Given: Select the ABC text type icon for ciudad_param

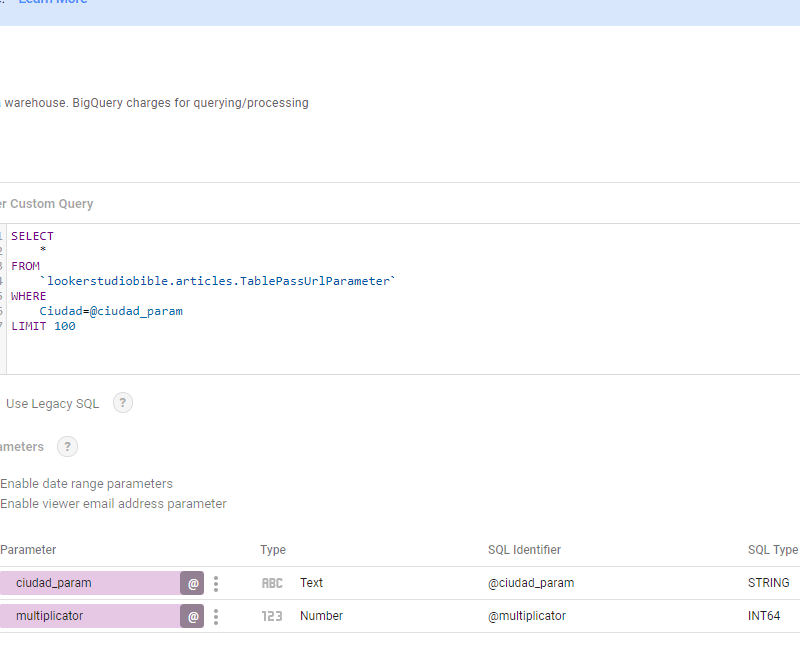Looking at the screenshot, I should tap(271, 583).
